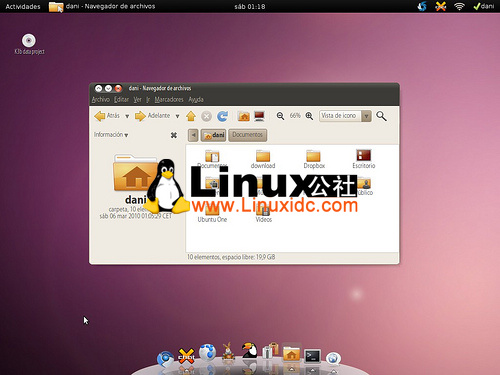Reload the current folder view

222,116
